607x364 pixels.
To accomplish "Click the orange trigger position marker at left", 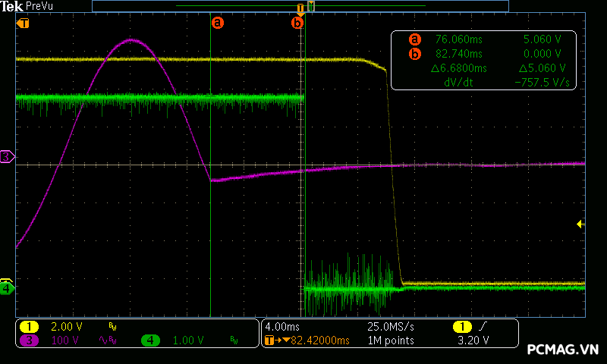I will tap(24, 23).
